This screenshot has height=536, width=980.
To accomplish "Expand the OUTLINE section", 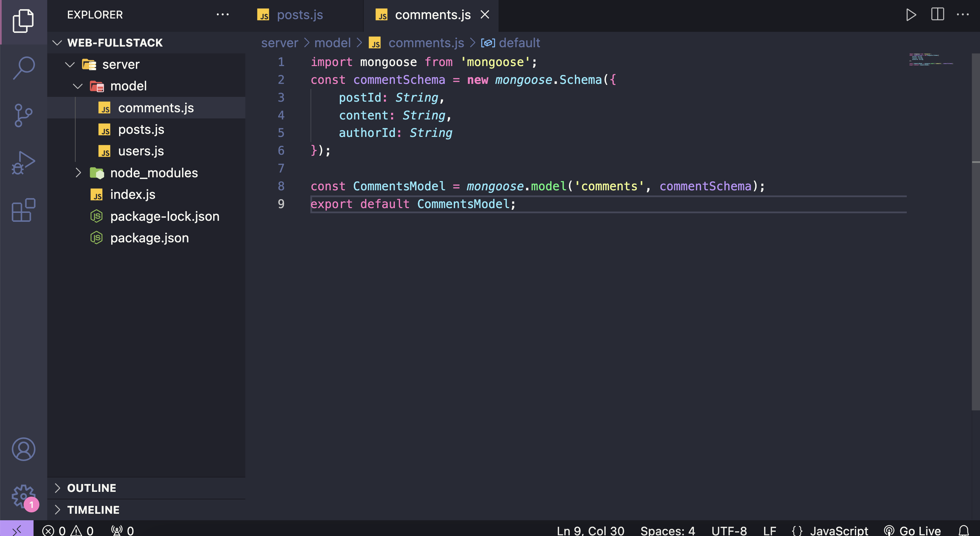I will [91, 488].
